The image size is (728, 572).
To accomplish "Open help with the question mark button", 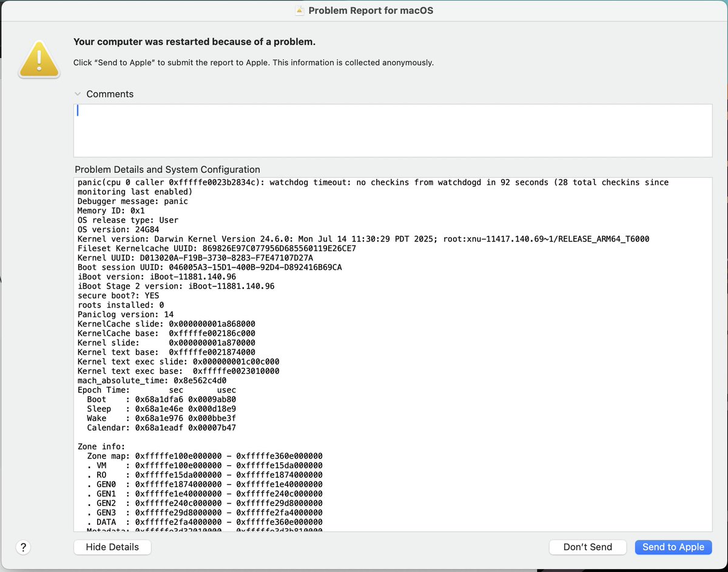I will [23, 547].
